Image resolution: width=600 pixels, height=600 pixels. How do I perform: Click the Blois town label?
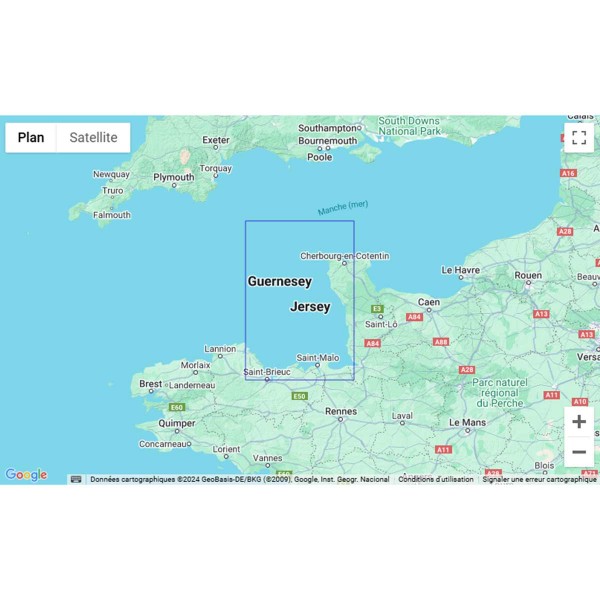click(544, 466)
